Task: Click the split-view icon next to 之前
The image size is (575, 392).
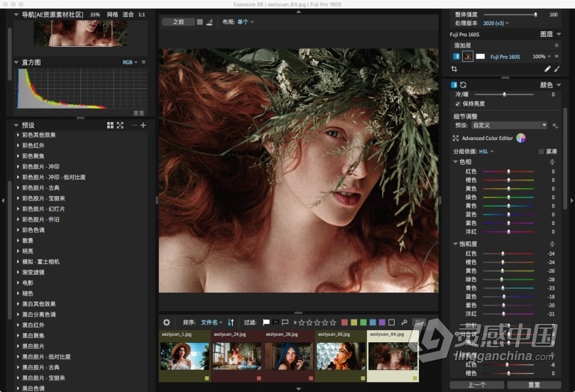Action: [209, 22]
